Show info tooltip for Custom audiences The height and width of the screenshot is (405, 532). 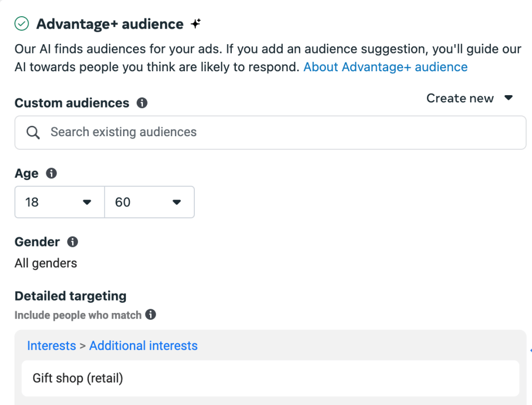click(142, 103)
